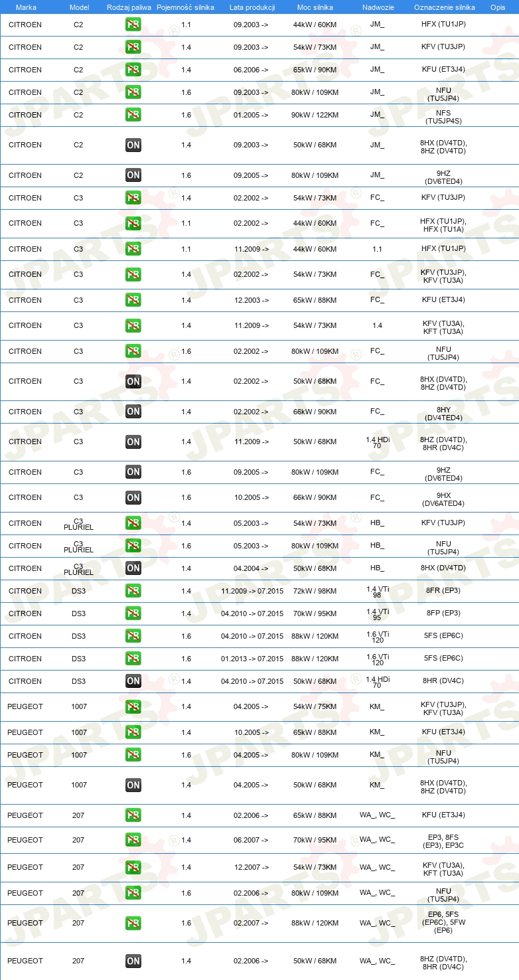Click the Model column header

tap(79, 7)
